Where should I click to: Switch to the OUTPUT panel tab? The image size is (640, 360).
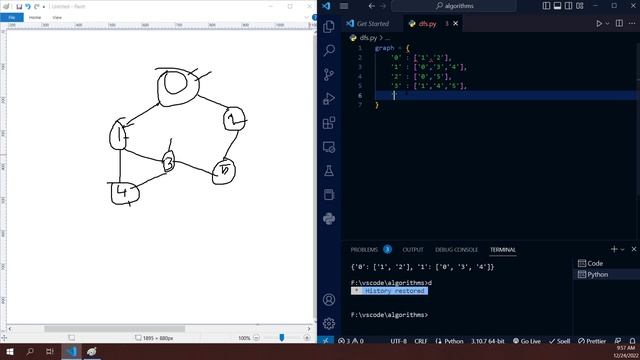[413, 249]
